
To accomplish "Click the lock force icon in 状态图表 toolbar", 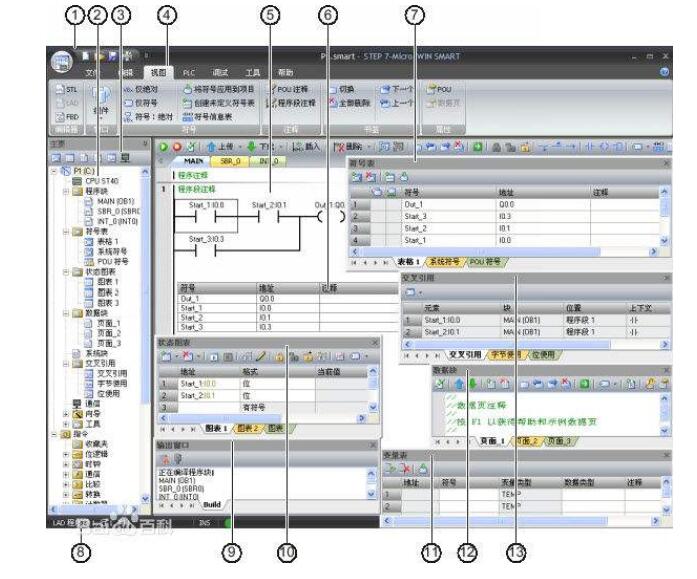I will (x=279, y=356).
